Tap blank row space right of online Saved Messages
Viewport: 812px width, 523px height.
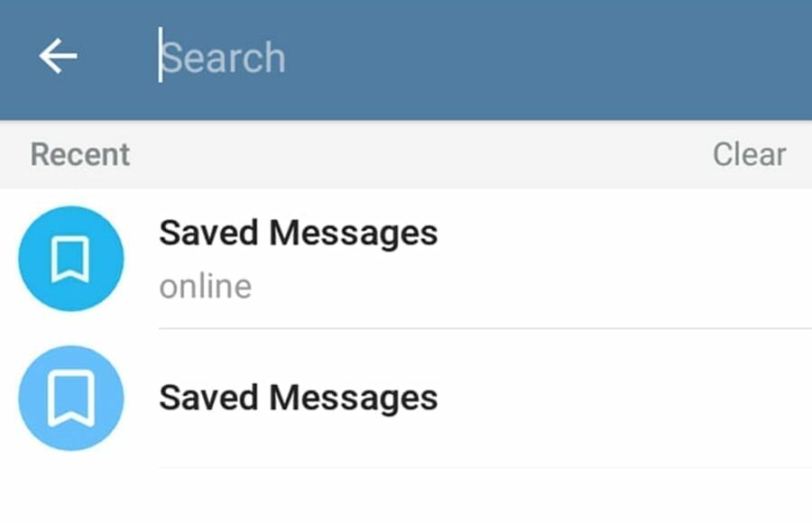click(x=622, y=259)
